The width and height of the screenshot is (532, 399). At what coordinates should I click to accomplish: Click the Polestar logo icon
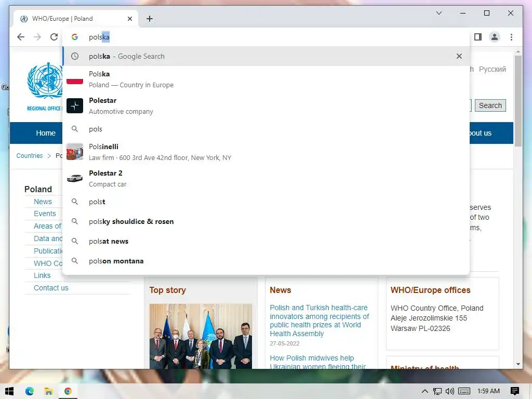(75, 106)
